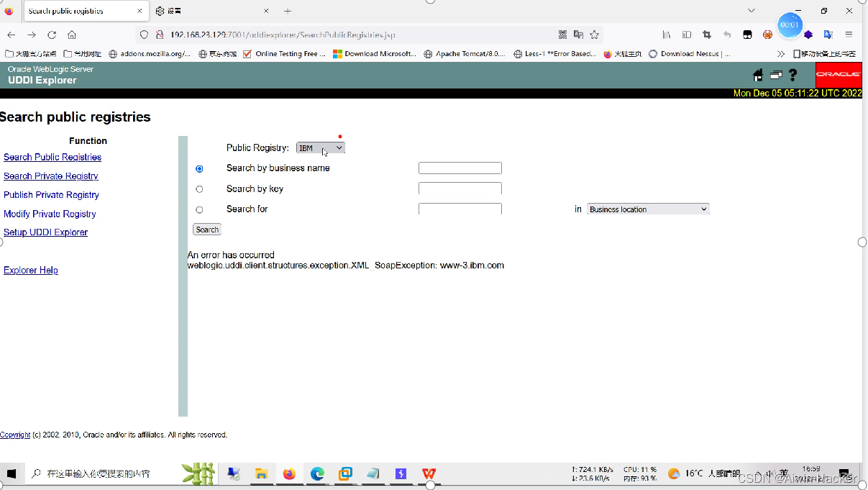Go back with the browser back arrow

point(12,35)
